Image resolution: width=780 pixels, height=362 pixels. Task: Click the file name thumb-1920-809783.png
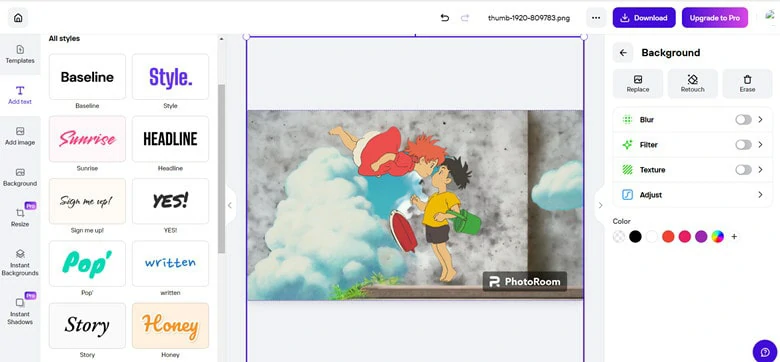529,18
